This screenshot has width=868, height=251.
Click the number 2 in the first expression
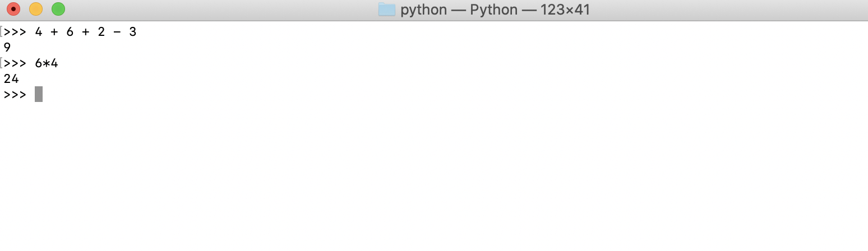coord(101,32)
